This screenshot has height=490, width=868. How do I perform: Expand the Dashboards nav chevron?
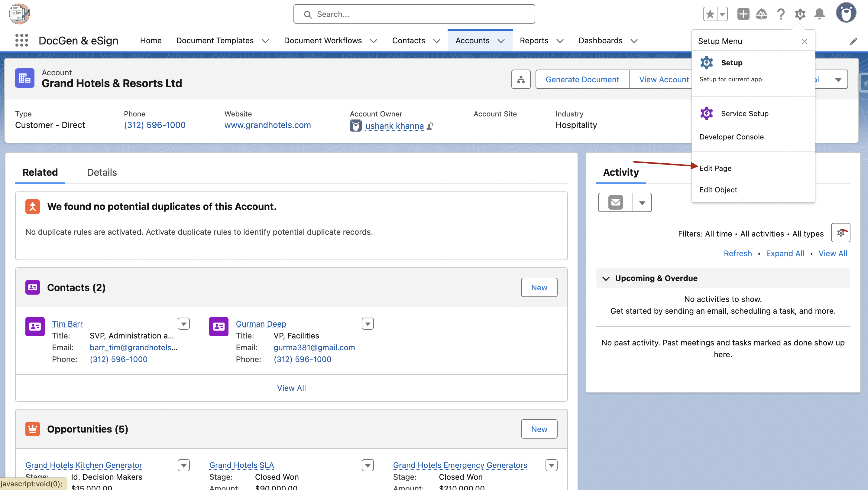pos(634,41)
